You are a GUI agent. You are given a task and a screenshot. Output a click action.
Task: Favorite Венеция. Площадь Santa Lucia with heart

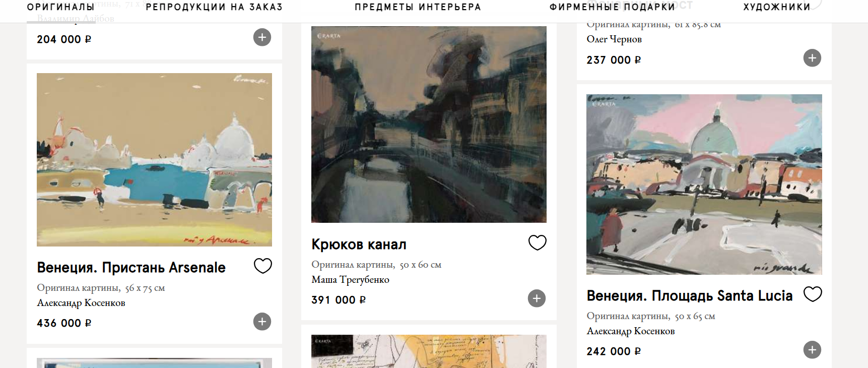coord(813,294)
